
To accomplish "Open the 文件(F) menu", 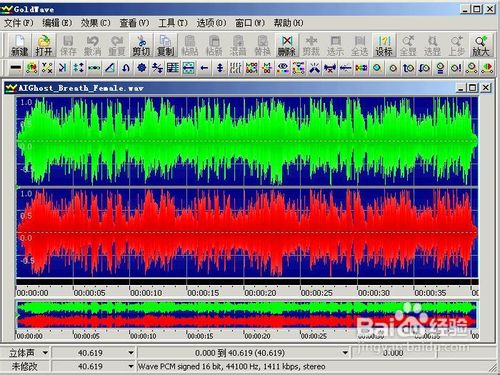I will tap(19, 23).
